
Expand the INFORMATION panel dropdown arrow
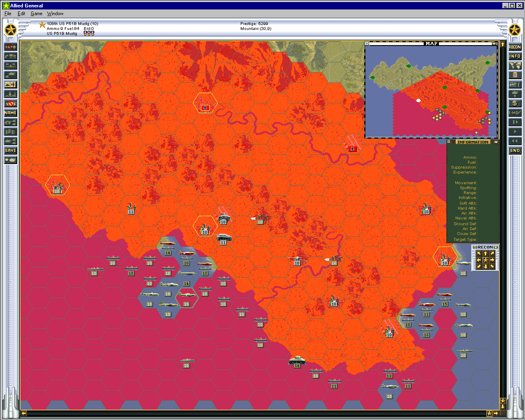point(496,142)
